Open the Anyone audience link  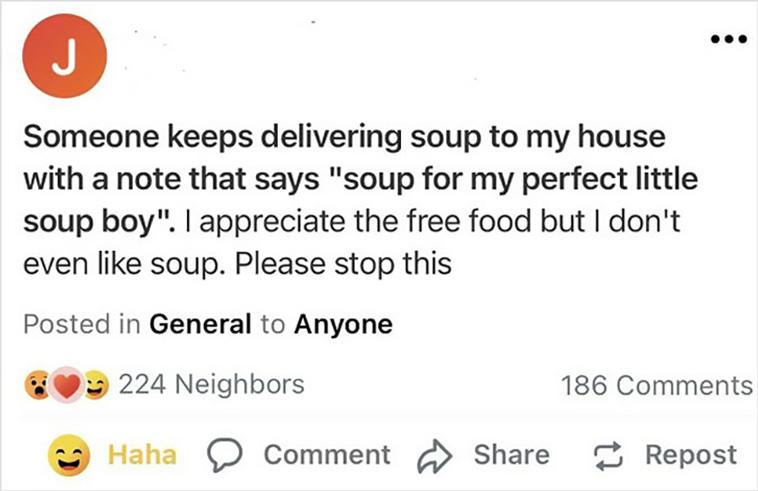pyautogui.click(x=343, y=324)
